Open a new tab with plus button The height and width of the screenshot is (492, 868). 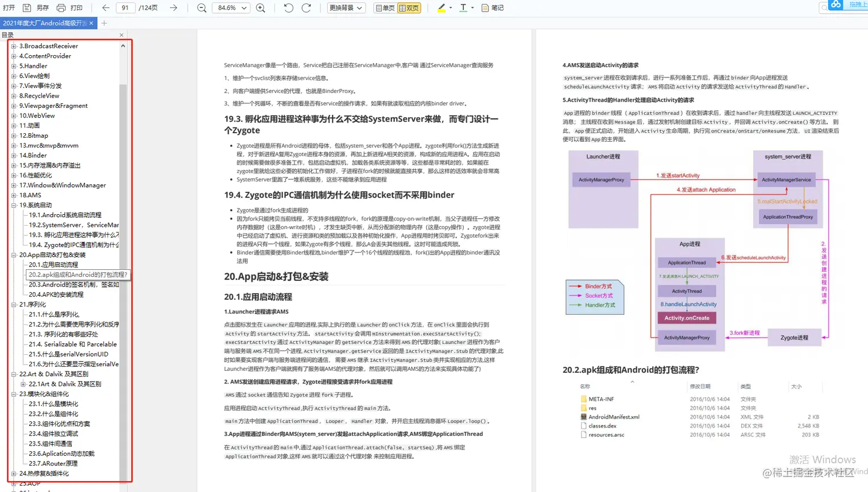104,24
